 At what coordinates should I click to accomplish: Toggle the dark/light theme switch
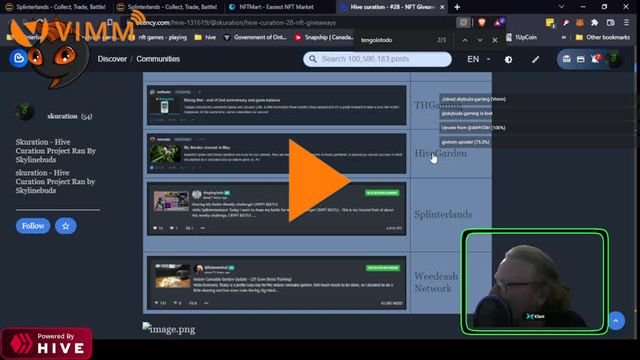point(508,60)
